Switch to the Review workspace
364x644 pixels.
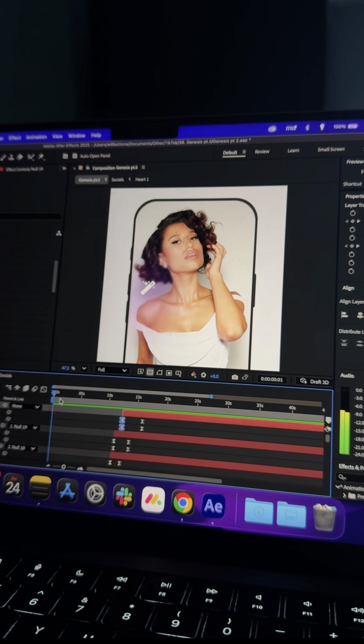coord(262,152)
